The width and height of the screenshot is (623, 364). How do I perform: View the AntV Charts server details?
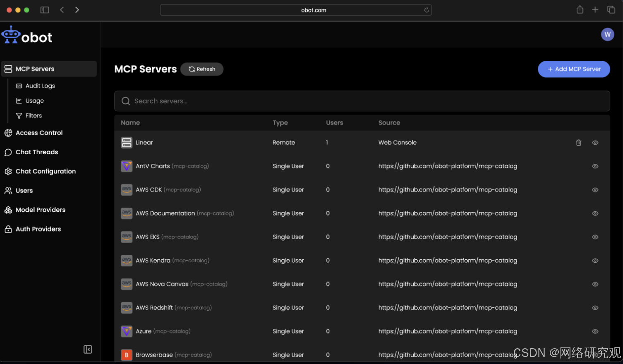[595, 166]
